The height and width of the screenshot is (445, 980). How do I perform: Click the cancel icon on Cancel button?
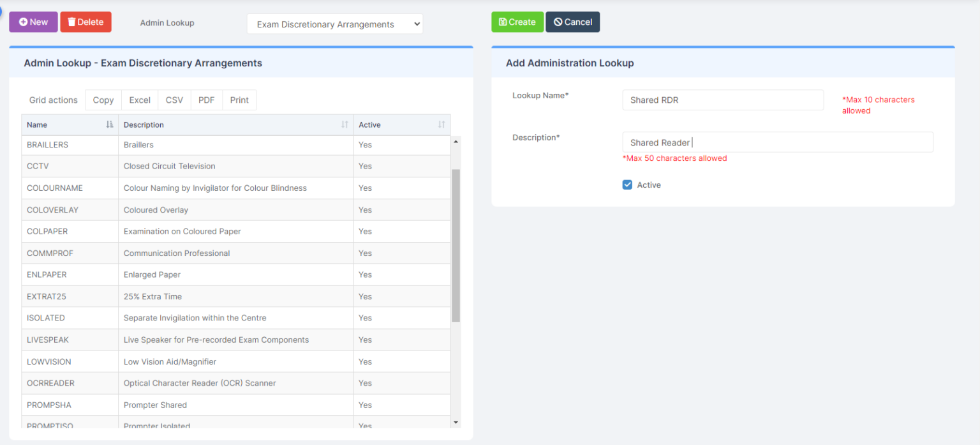coord(558,21)
